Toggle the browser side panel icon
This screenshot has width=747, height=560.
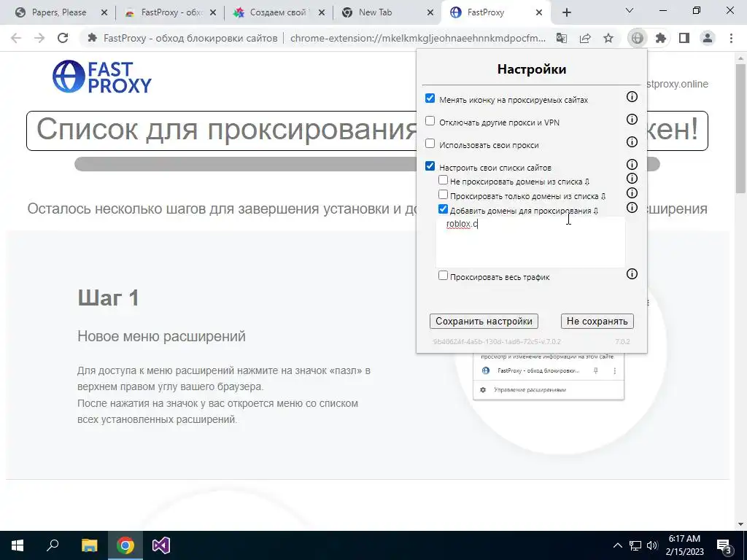[684, 38]
